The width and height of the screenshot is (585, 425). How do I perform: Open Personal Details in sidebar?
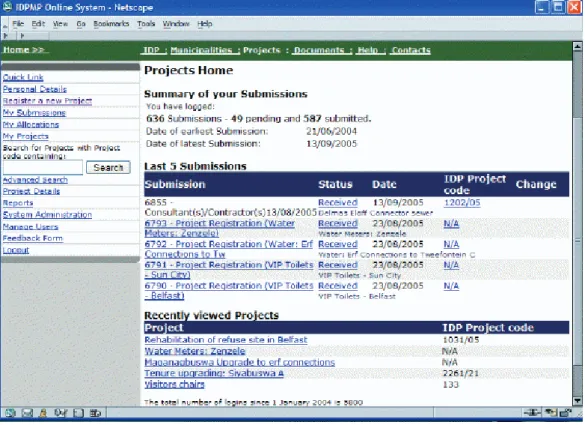(35, 89)
